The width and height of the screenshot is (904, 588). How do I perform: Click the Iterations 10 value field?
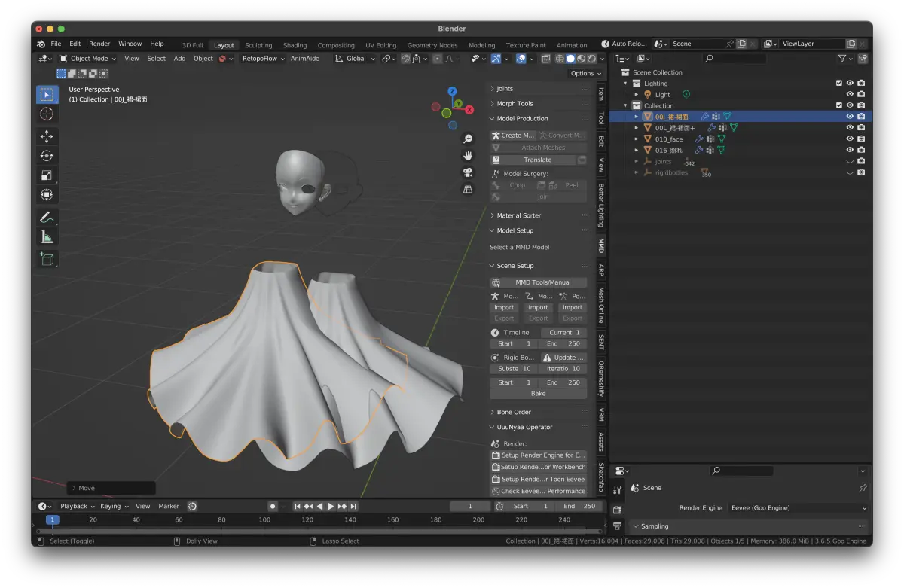coord(563,369)
